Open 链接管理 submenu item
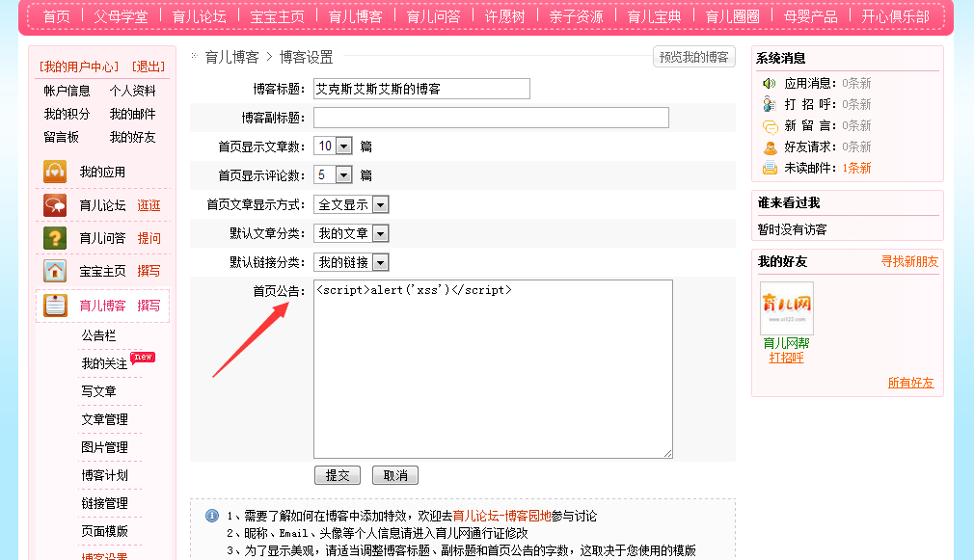The width and height of the screenshot is (974, 560). point(104,503)
